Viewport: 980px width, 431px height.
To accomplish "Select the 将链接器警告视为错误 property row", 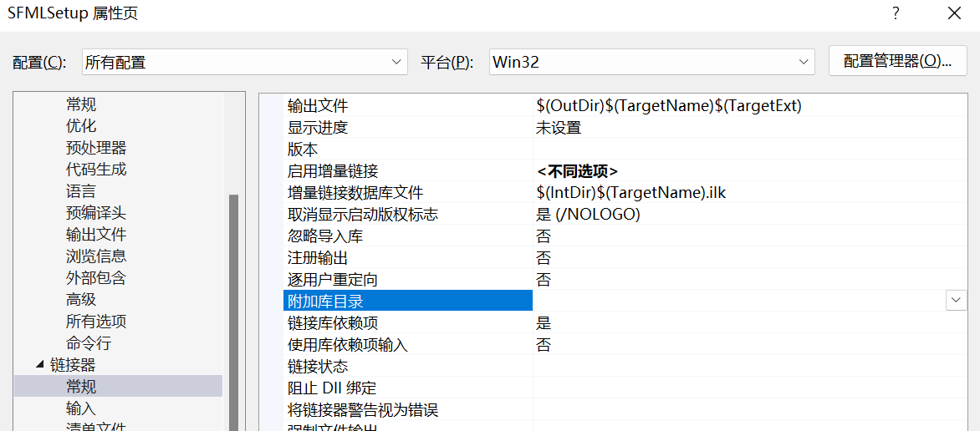I will click(x=625, y=410).
